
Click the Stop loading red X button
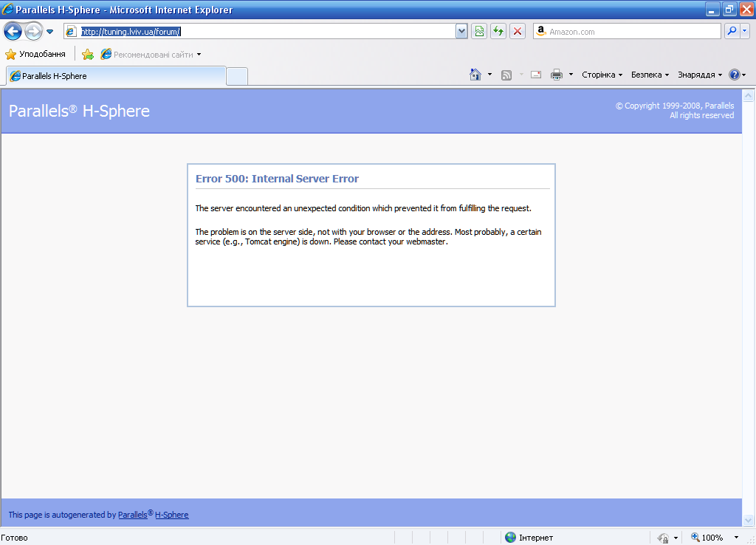pos(518,32)
